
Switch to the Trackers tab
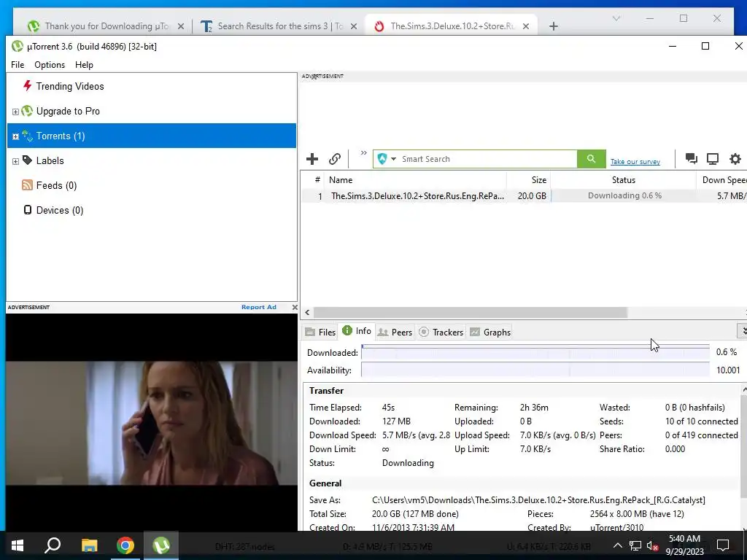tap(441, 332)
